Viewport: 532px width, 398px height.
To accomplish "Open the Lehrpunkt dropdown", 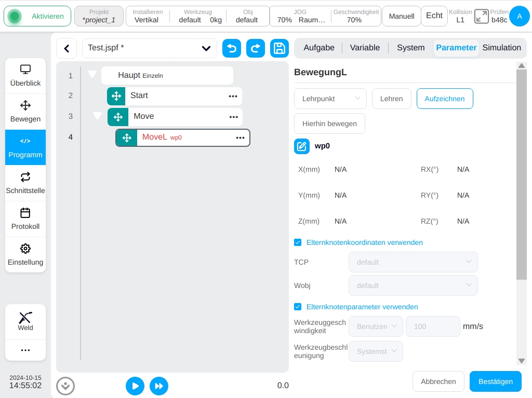I will coord(330,99).
